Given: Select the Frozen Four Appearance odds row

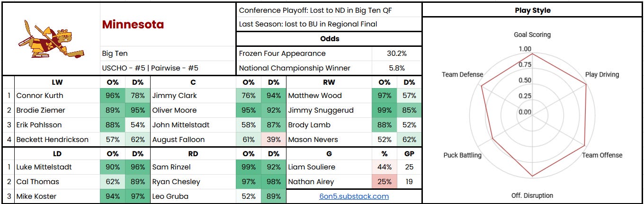Looking at the screenshot, I should pyautogui.click(x=329, y=53).
